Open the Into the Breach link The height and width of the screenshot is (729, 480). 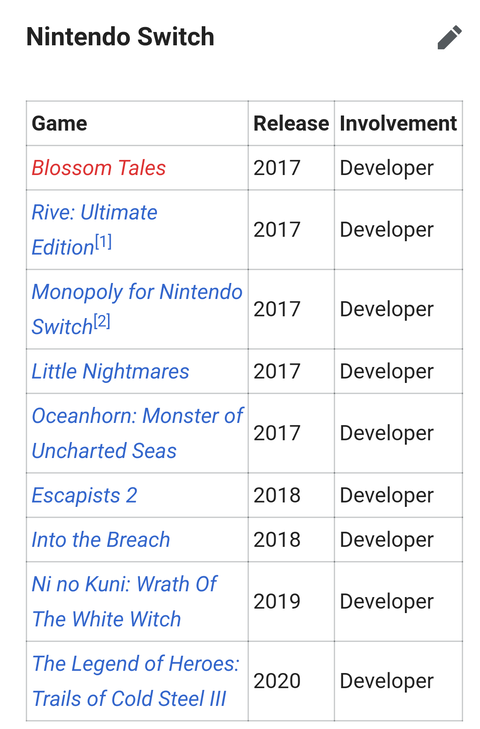click(x=100, y=540)
